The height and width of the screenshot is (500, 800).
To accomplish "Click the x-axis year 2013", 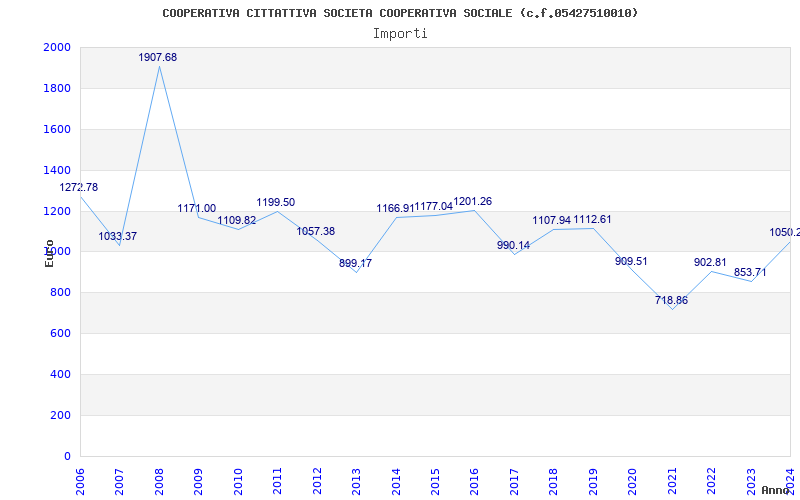I will tap(356, 481).
